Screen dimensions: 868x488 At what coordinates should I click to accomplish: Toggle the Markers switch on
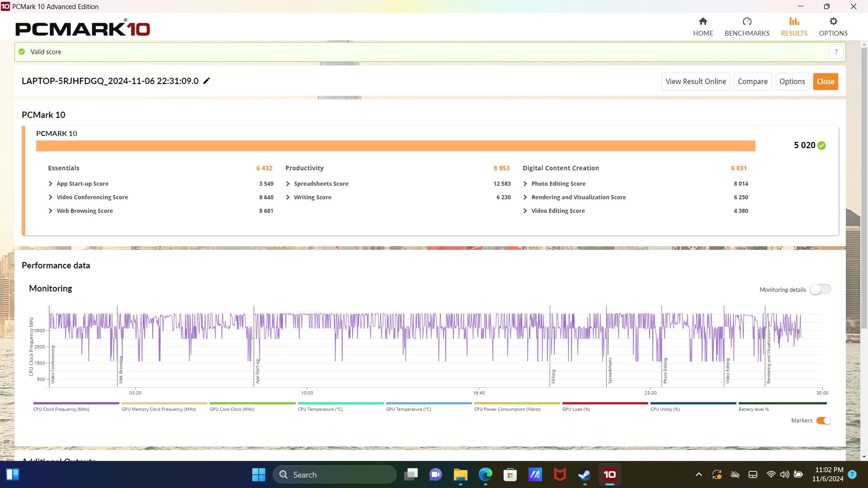(x=825, y=420)
